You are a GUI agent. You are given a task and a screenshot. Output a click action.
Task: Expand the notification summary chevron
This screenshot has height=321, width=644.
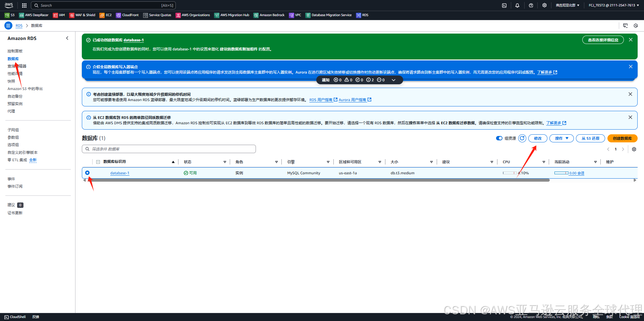point(393,80)
